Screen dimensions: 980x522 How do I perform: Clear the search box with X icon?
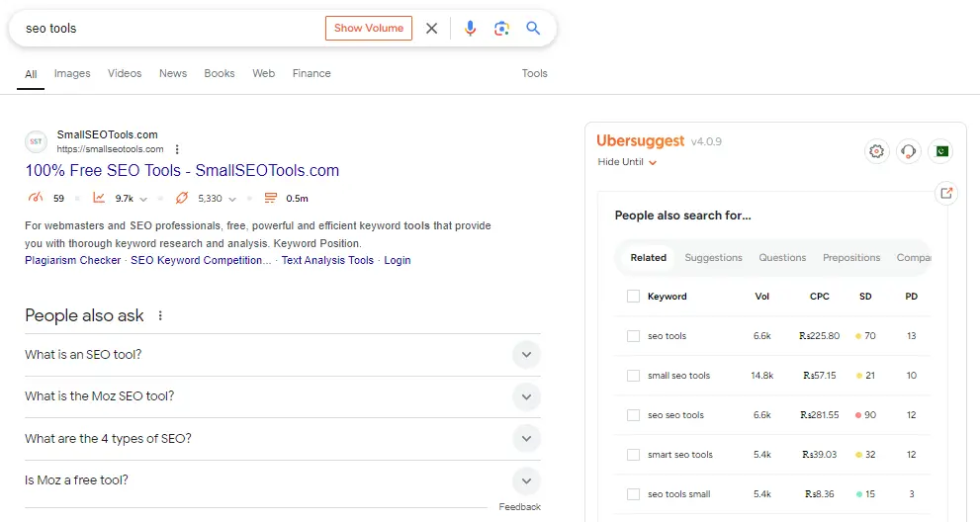click(431, 29)
